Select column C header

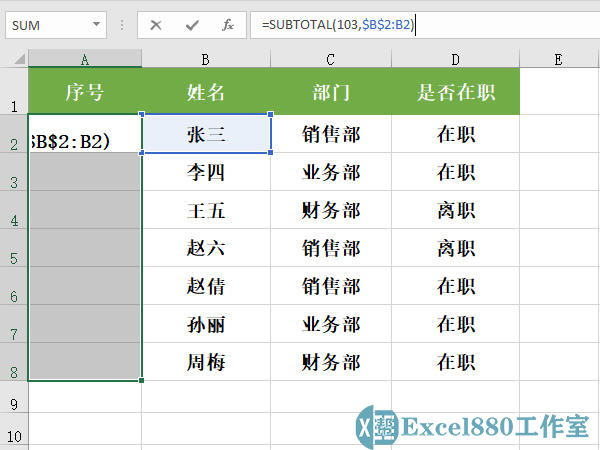tap(331, 59)
